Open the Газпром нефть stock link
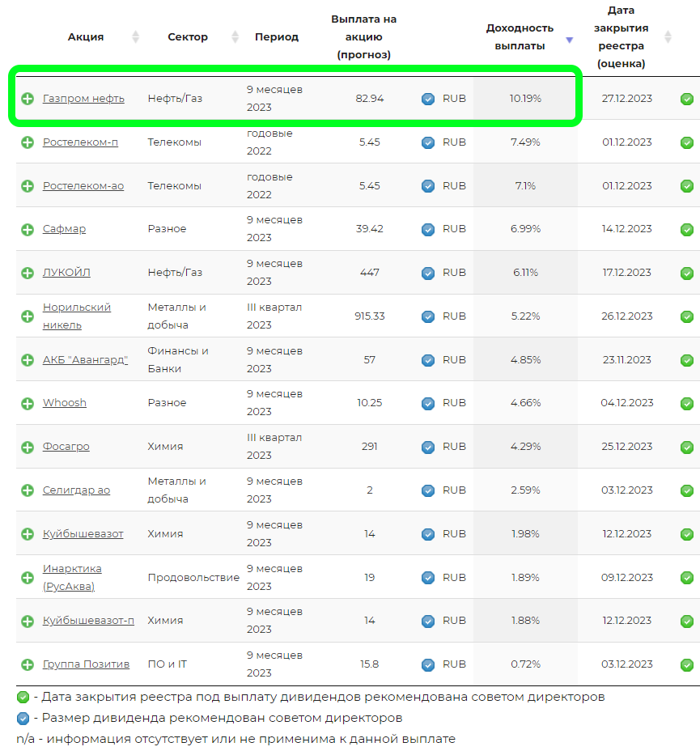The image size is (700, 751). click(83, 98)
